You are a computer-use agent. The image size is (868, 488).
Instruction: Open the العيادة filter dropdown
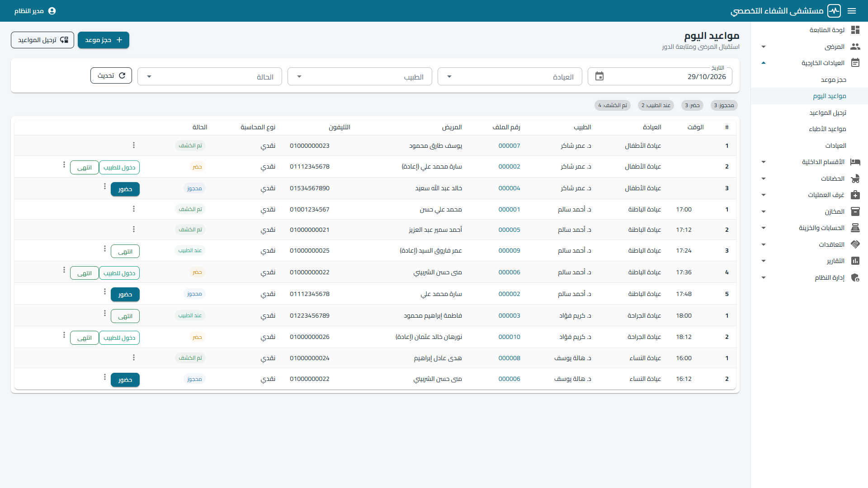pyautogui.click(x=510, y=76)
